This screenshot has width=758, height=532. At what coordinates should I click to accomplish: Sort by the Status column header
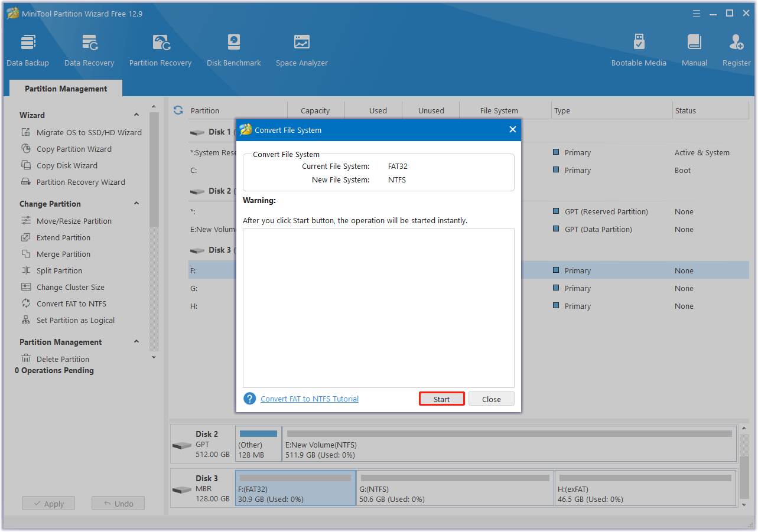click(711, 110)
